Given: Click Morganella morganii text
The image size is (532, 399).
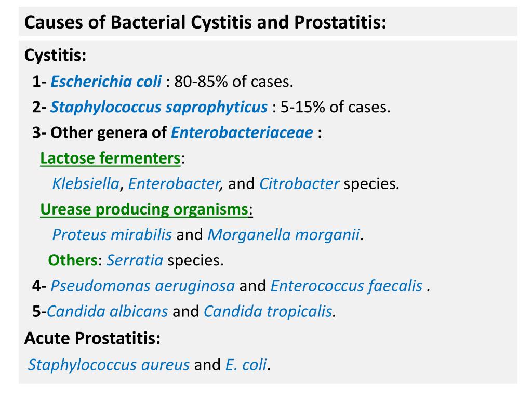Looking at the screenshot, I should coord(283,235).
